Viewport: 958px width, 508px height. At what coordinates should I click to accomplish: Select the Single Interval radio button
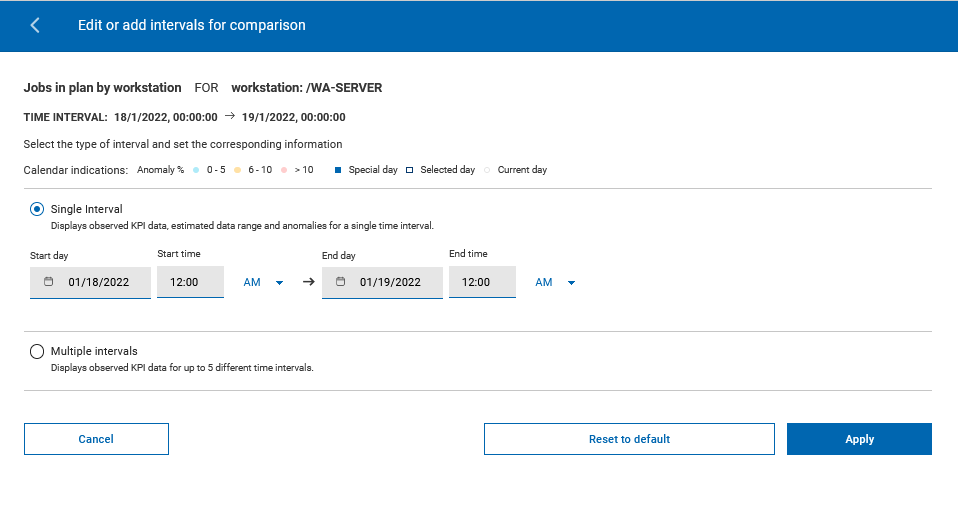(x=37, y=209)
